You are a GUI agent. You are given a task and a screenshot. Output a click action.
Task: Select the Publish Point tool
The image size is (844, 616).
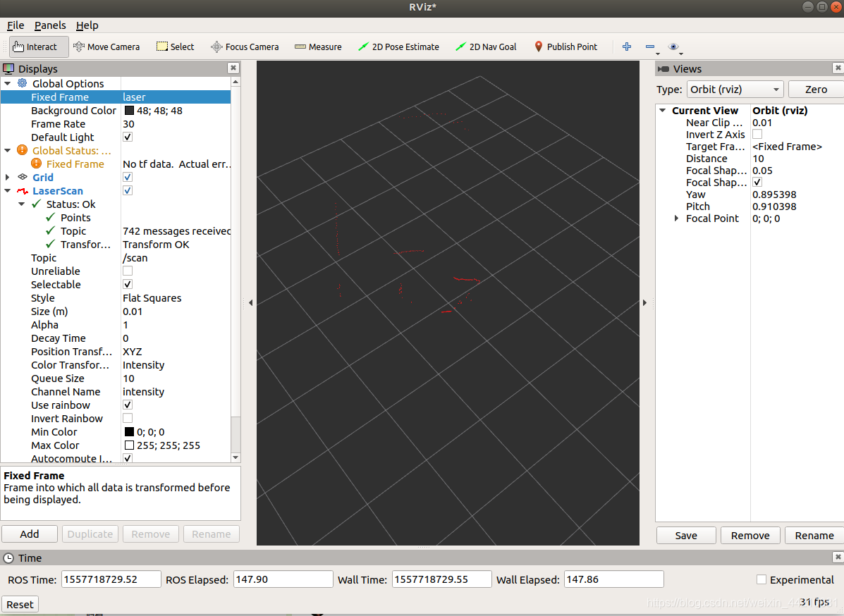pos(565,47)
